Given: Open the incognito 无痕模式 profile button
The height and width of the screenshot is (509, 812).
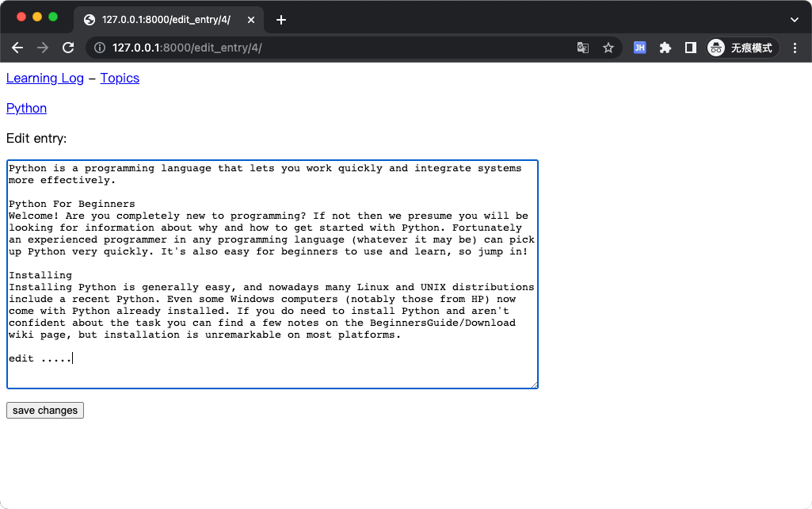Looking at the screenshot, I should [x=742, y=48].
